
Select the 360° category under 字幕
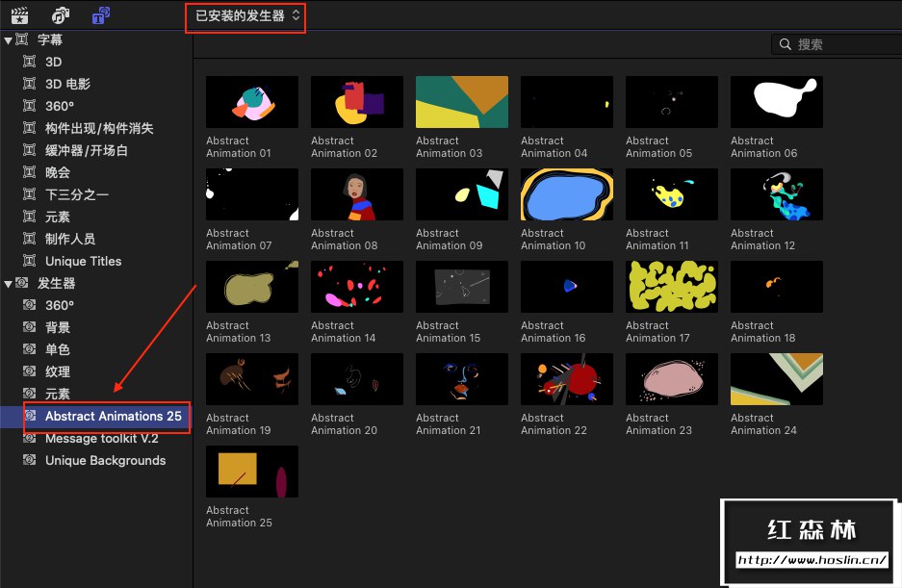(x=96, y=106)
